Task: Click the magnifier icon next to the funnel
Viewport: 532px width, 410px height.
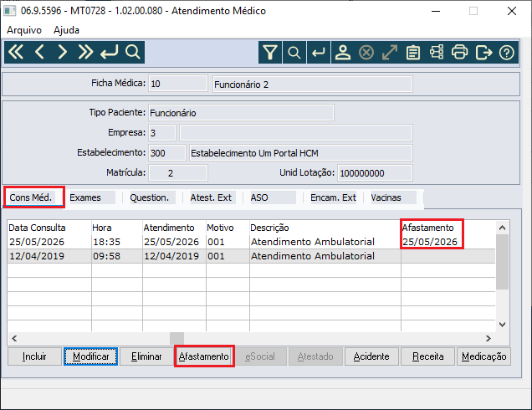Action: [294, 53]
